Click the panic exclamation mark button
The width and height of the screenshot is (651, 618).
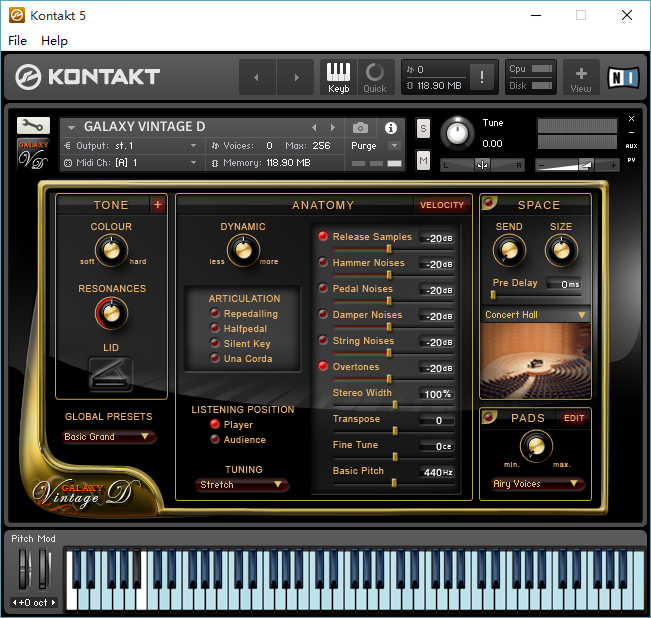[x=482, y=77]
